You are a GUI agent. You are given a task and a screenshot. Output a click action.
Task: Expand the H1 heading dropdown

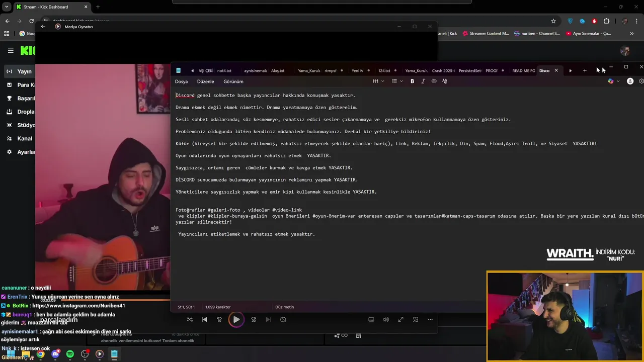pyautogui.click(x=378, y=81)
